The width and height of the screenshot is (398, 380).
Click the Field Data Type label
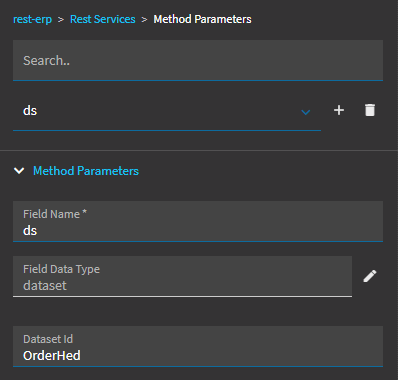[x=61, y=269]
